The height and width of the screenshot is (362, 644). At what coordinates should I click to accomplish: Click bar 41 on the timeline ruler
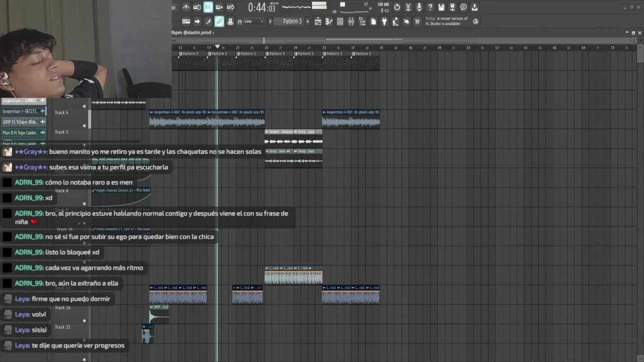pyautogui.click(x=382, y=48)
